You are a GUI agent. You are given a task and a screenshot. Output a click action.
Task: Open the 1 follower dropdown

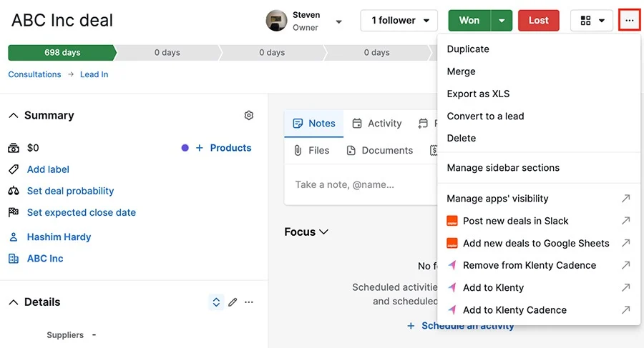pyautogui.click(x=399, y=21)
